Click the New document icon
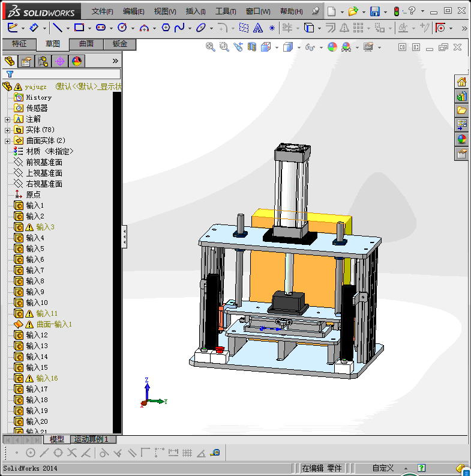Image resolution: width=471 pixels, height=476 pixels. click(x=331, y=11)
